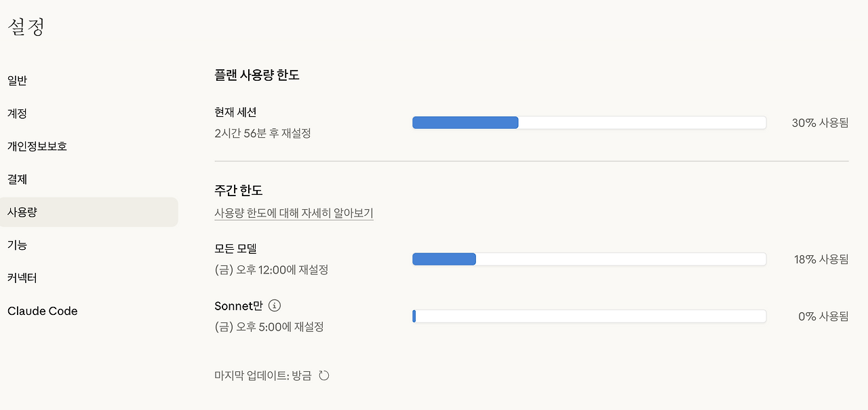Image resolution: width=868 pixels, height=410 pixels.
Task: Open the 일반 settings section
Action: pyautogui.click(x=18, y=81)
